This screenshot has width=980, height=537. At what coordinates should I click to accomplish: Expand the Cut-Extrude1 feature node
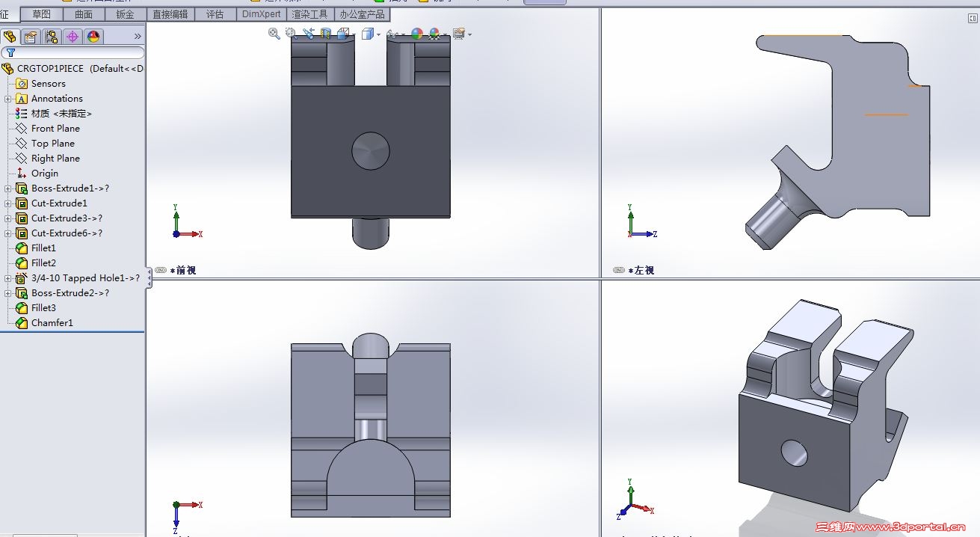click(8, 203)
